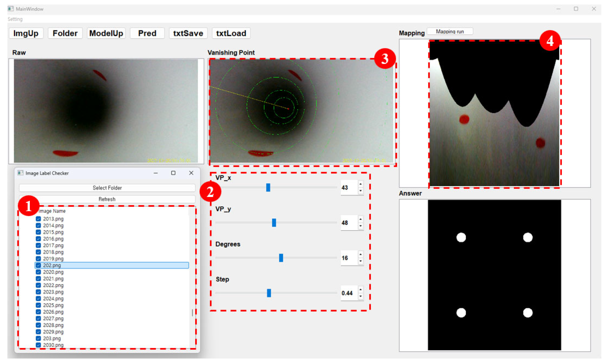
Task: Save with the txtSave button
Action: 188,33
